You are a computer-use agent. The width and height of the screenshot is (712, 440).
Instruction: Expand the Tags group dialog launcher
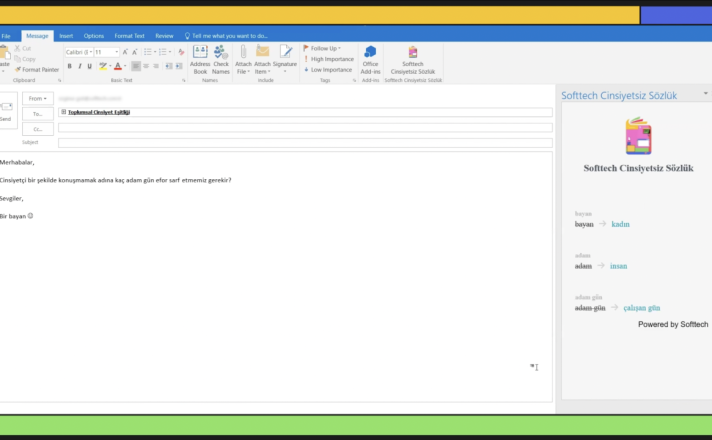tap(354, 80)
